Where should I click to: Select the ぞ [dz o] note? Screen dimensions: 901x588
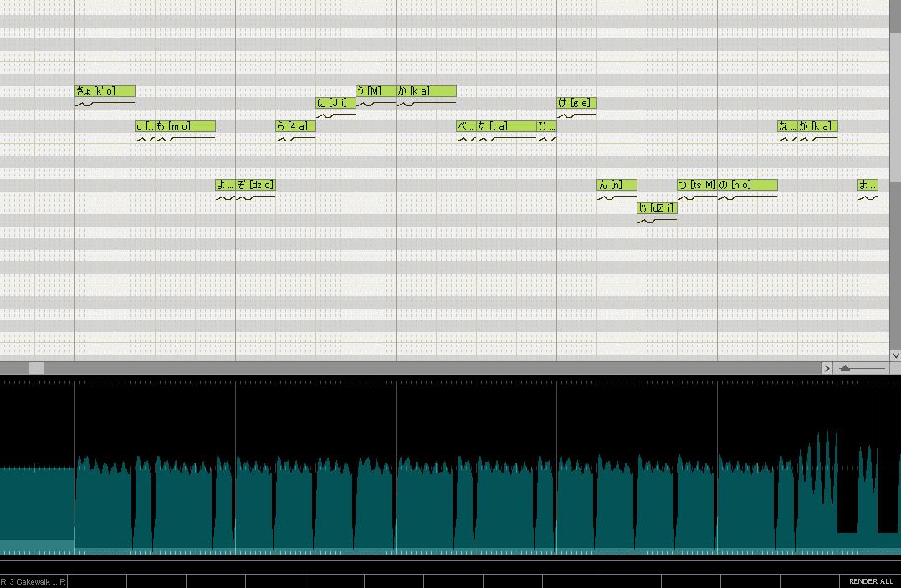[256, 185]
